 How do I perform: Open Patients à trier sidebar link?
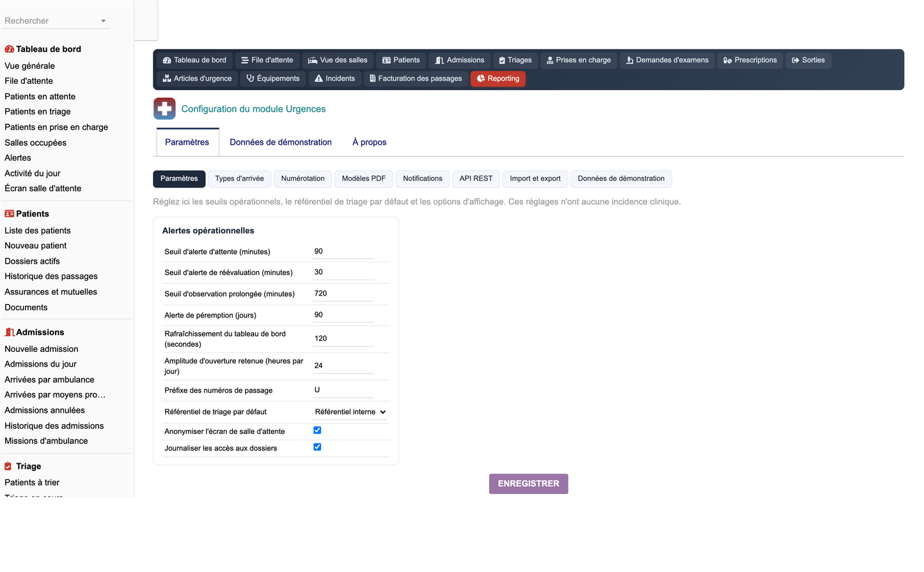point(32,482)
